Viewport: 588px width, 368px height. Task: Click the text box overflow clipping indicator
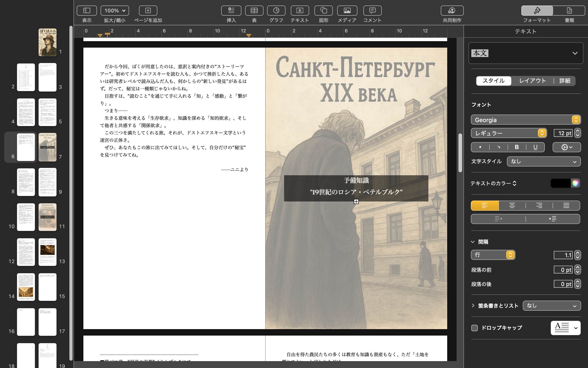point(356,201)
